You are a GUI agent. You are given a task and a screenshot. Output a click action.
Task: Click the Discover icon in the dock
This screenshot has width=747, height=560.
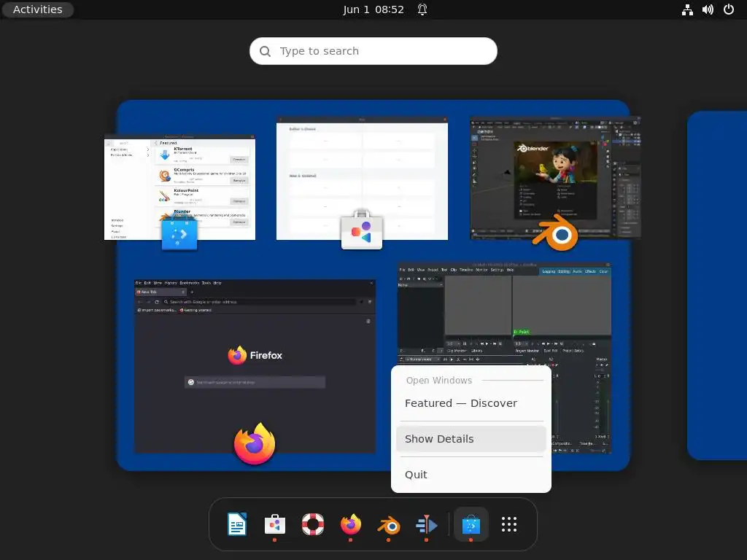(471, 524)
